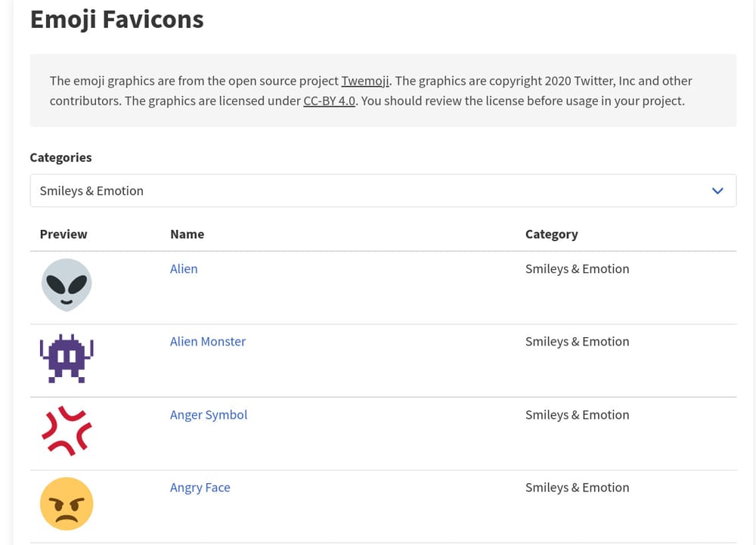756x545 pixels.
Task: Click the chevron arrow on the Categories selector
Action: tap(717, 190)
